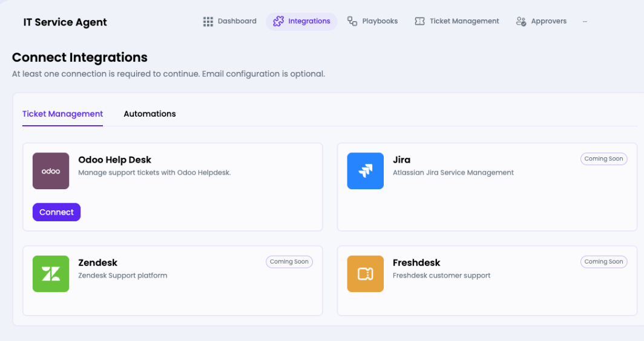Click the Approvers people icon

tap(521, 21)
